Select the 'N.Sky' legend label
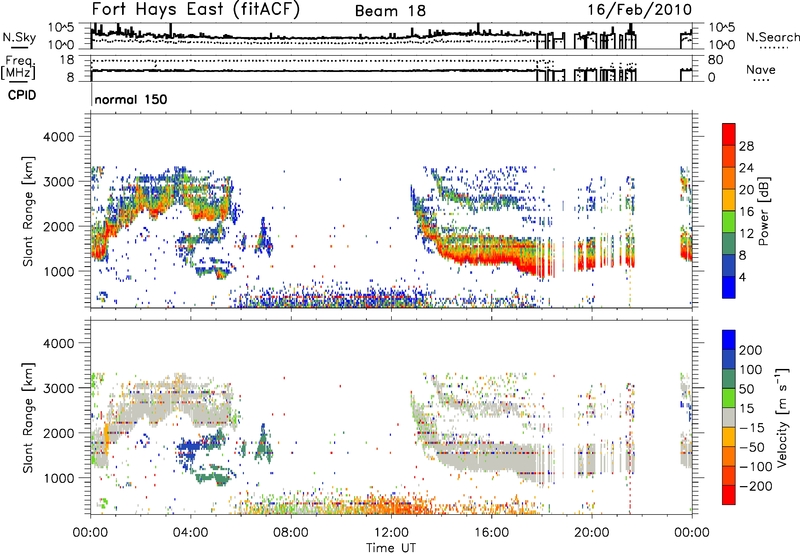The image size is (800, 554). coord(19,37)
